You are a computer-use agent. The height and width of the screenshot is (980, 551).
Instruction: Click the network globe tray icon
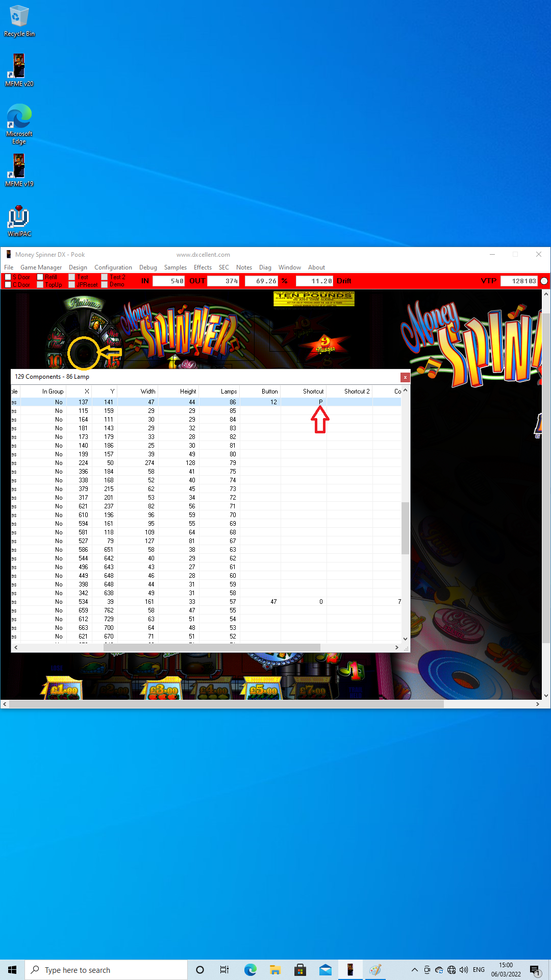tap(452, 970)
